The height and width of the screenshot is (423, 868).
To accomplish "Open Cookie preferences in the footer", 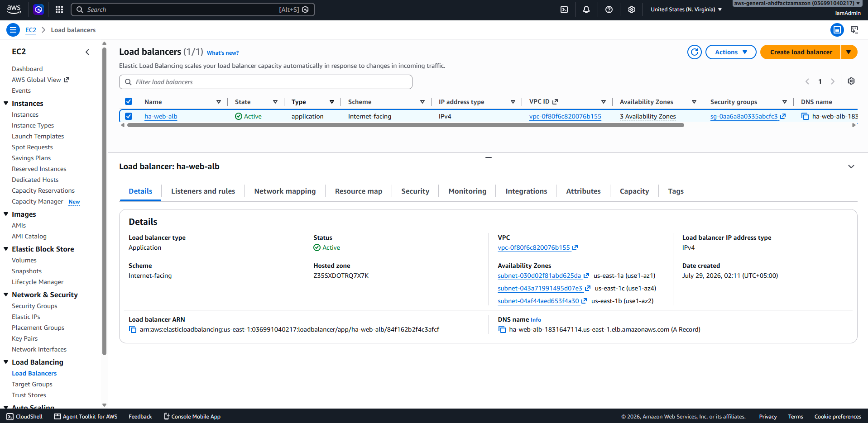I will click(x=838, y=417).
